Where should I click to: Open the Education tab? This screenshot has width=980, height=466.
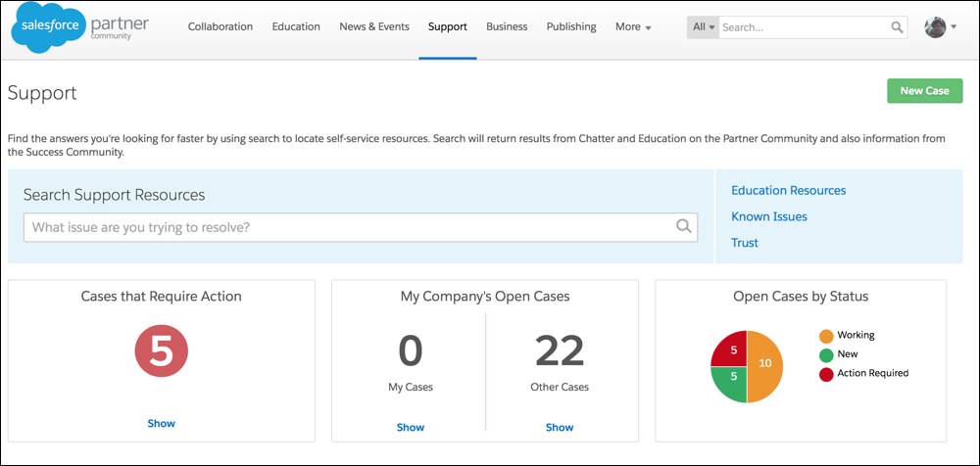pos(296,26)
